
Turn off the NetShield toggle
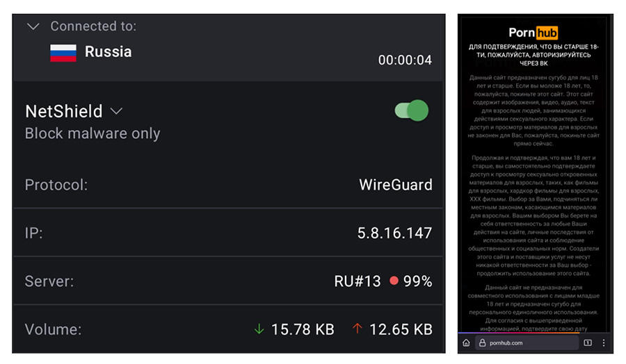tap(412, 110)
